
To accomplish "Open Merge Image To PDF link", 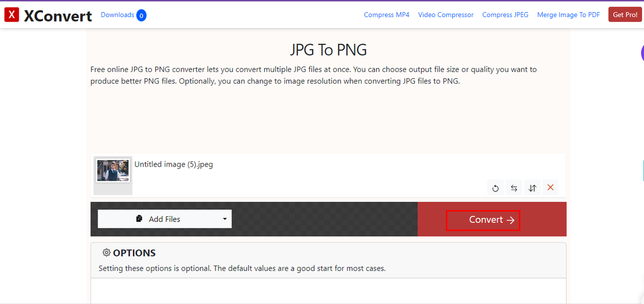I will [x=569, y=15].
